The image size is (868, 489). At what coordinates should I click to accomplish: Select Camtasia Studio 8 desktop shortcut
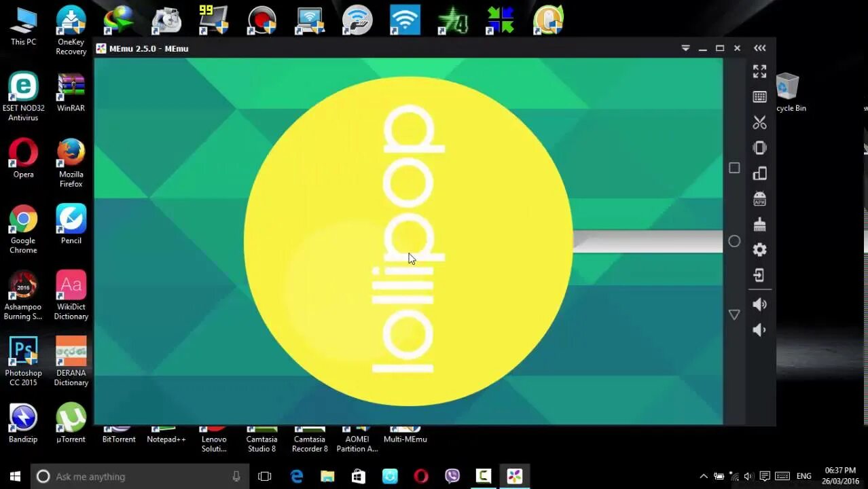(x=261, y=439)
